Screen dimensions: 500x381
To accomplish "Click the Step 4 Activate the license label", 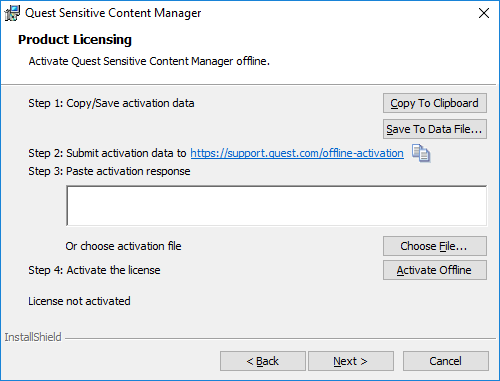I will tap(94, 270).
